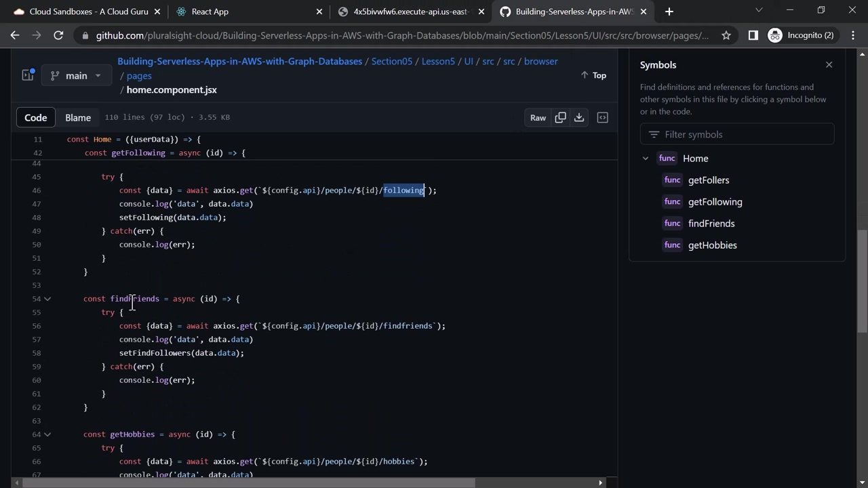Open main branch dropdown
This screenshot has width=868, height=488.
(x=76, y=75)
